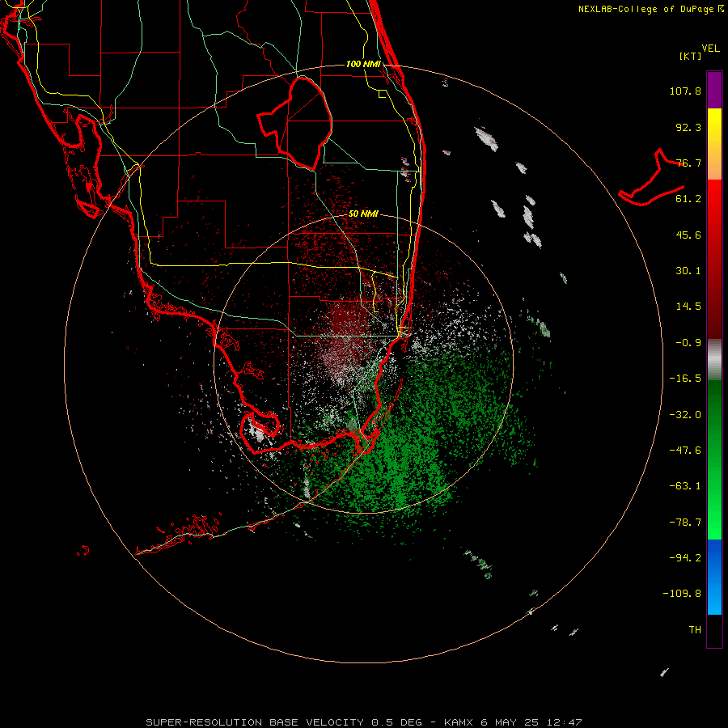Click the -0.9 legend value
This screenshot has height=728, width=728.
coord(688,343)
